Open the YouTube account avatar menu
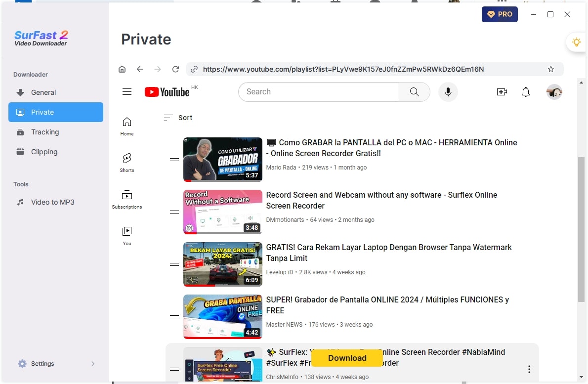The image size is (588, 384). point(554,92)
